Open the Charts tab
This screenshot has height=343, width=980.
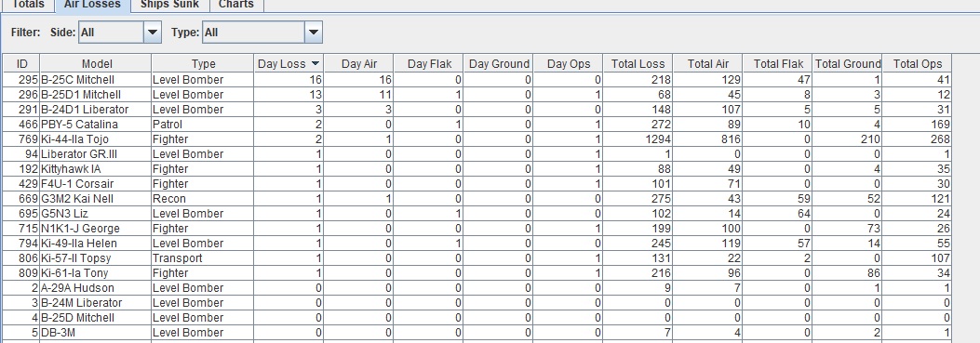point(236,5)
